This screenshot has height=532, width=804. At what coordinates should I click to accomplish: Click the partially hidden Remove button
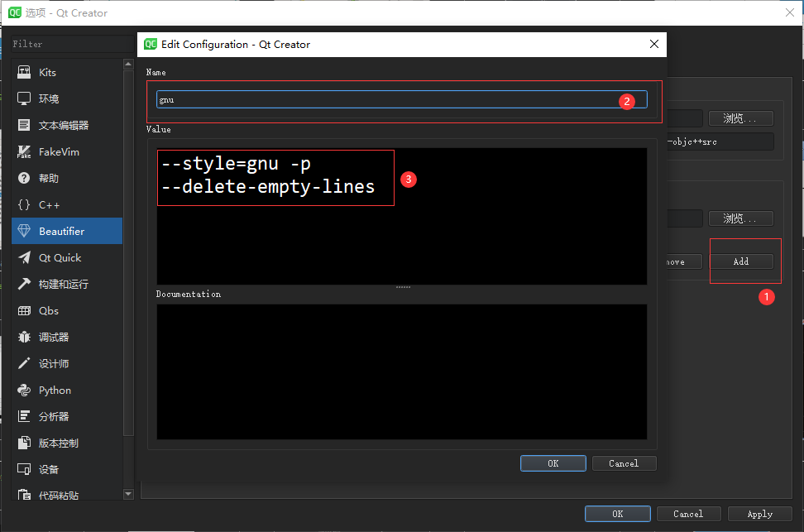684,261
